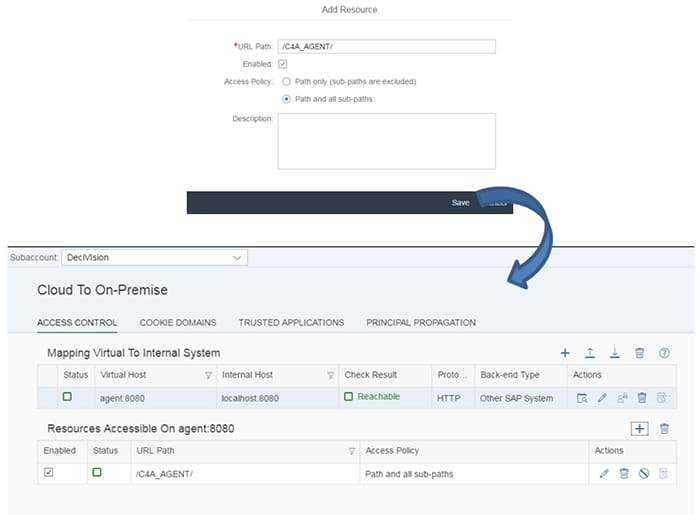Switch to Cookie Domains tab

click(178, 323)
